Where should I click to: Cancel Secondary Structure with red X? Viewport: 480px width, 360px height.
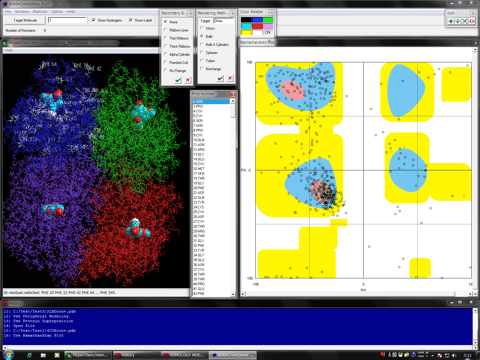(x=188, y=80)
